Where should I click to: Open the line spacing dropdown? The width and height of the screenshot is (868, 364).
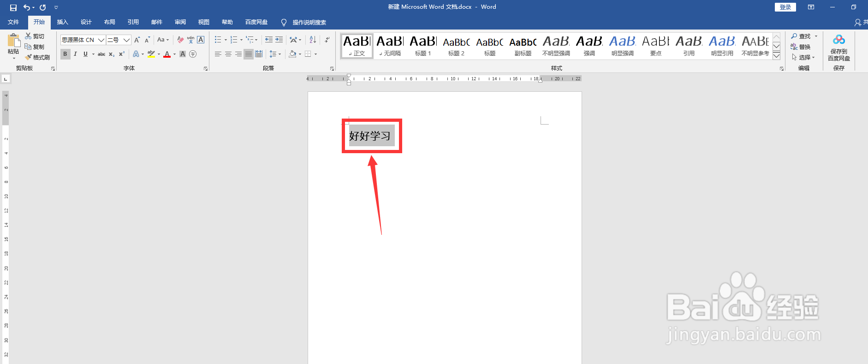(x=275, y=54)
